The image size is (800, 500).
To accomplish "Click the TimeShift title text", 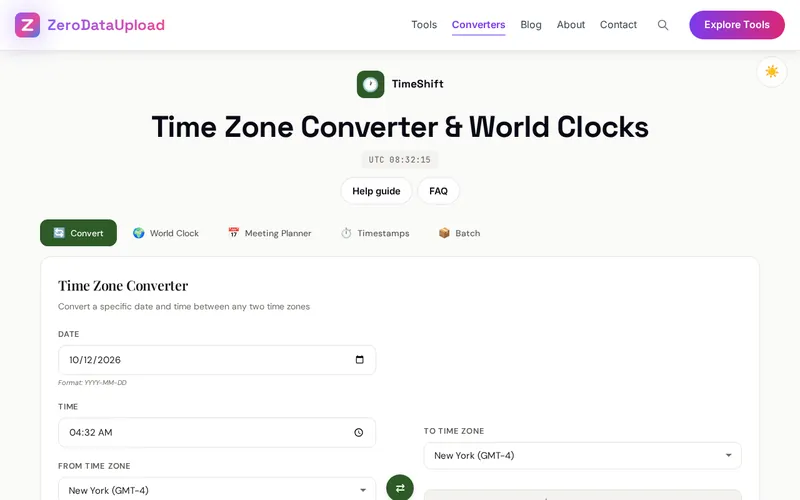I will [417, 84].
